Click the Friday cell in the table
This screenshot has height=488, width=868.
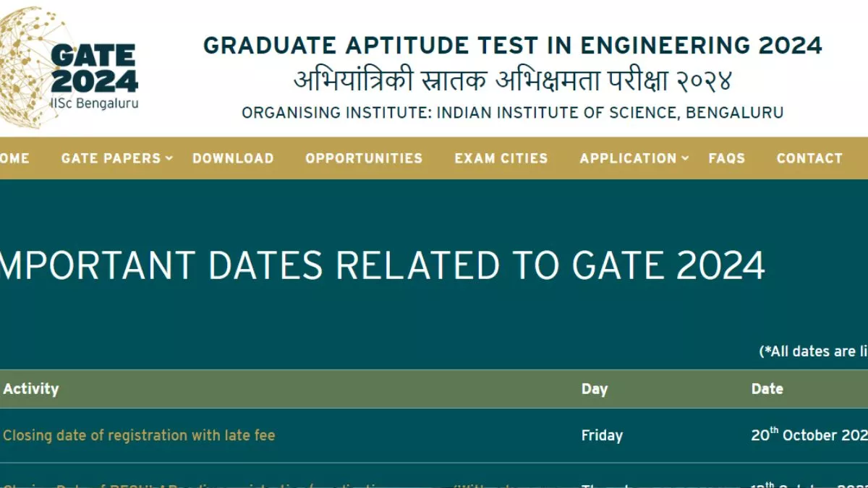(602, 435)
